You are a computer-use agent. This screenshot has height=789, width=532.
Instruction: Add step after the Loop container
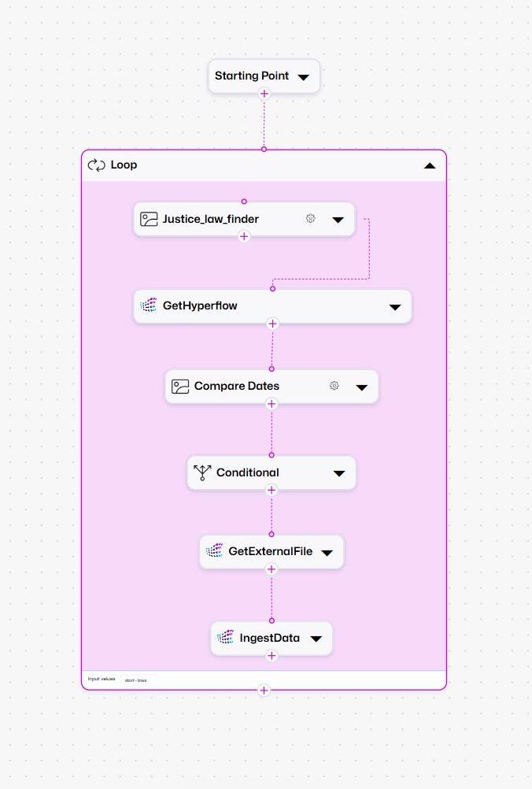tap(264, 690)
